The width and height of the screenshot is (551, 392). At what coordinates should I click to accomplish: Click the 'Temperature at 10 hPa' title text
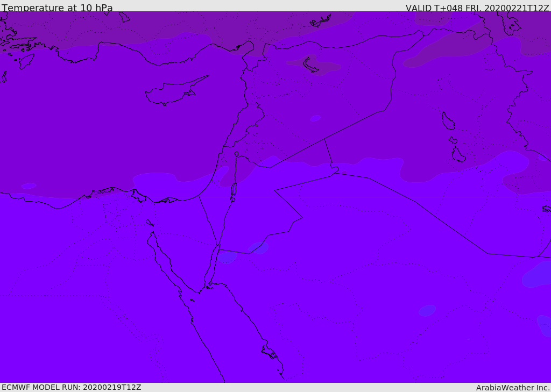tap(57, 8)
